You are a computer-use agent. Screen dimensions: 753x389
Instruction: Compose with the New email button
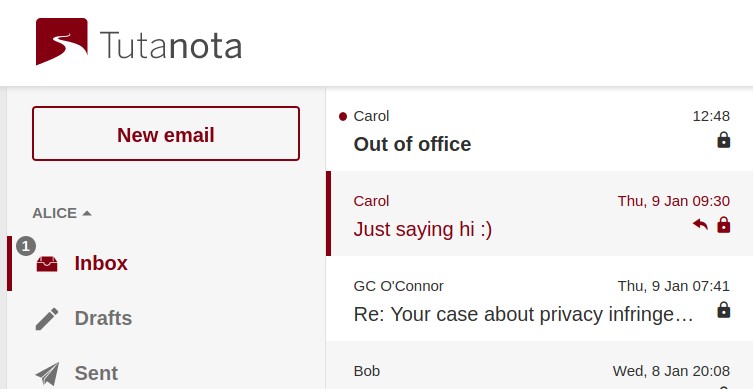click(166, 134)
